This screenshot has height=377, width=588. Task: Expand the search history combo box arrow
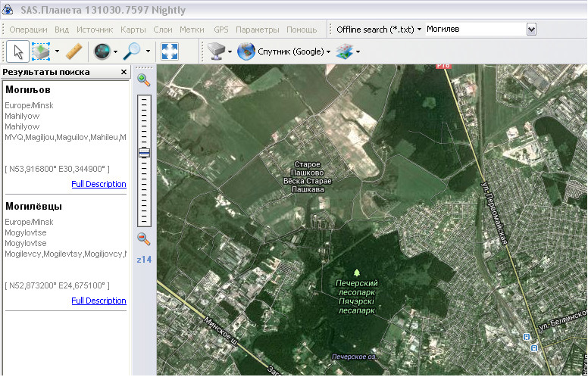coord(531,29)
